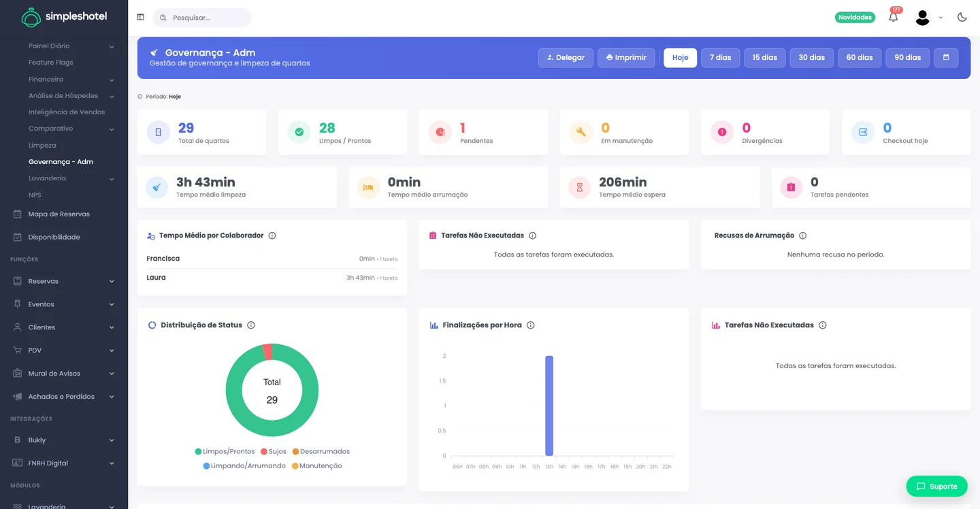
Task: Click info icon beside Finalizações por Hora
Action: 531,325
